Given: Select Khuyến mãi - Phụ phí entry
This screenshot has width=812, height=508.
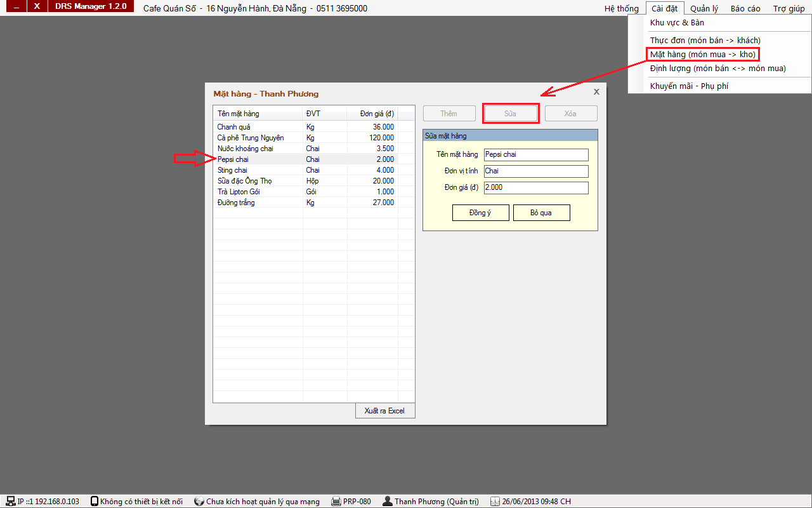Looking at the screenshot, I should click(689, 86).
